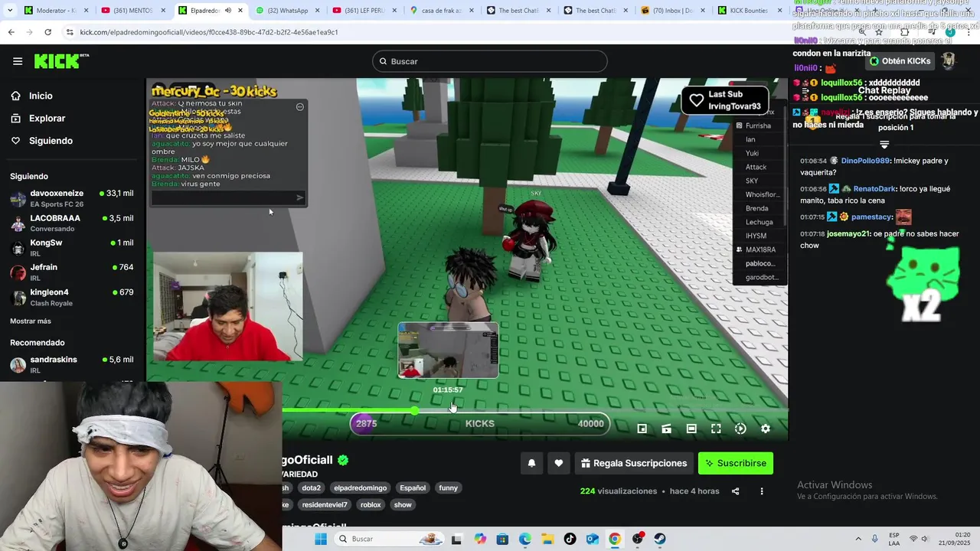Reload the current page
980x551 pixels.
click(x=47, y=32)
